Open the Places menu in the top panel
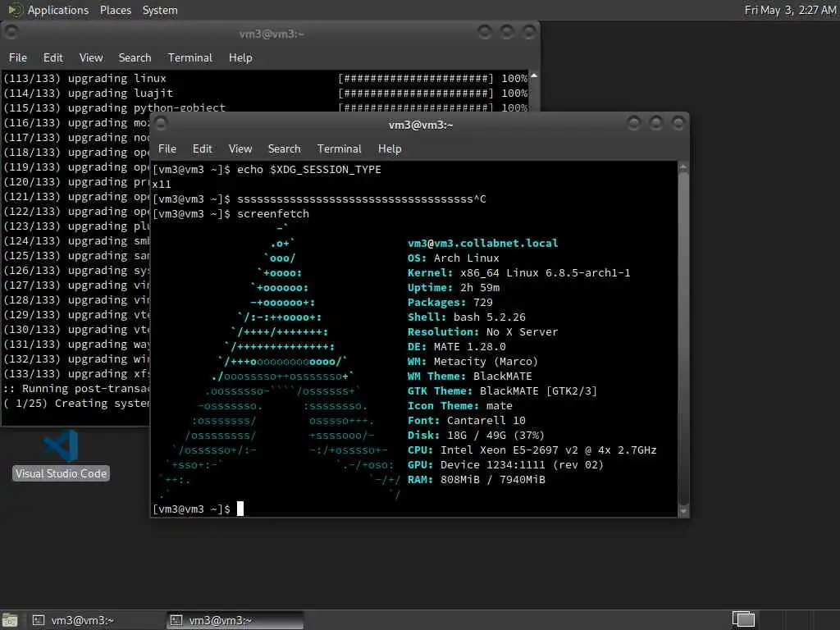Image resolution: width=840 pixels, height=630 pixels. pyautogui.click(x=115, y=10)
